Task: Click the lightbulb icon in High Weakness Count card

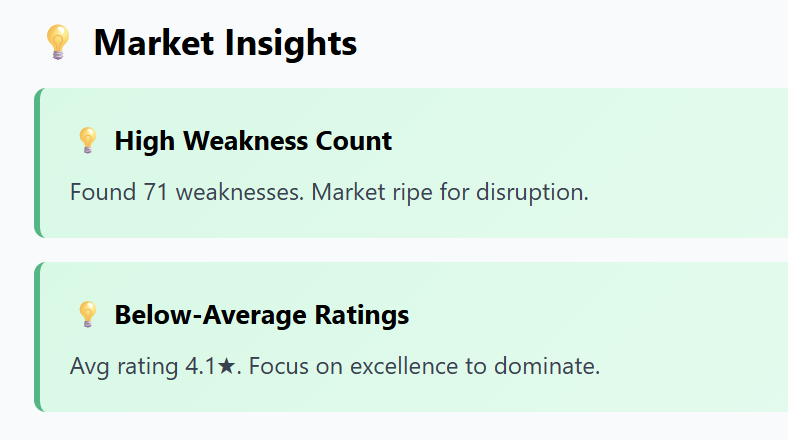Action: [88, 141]
